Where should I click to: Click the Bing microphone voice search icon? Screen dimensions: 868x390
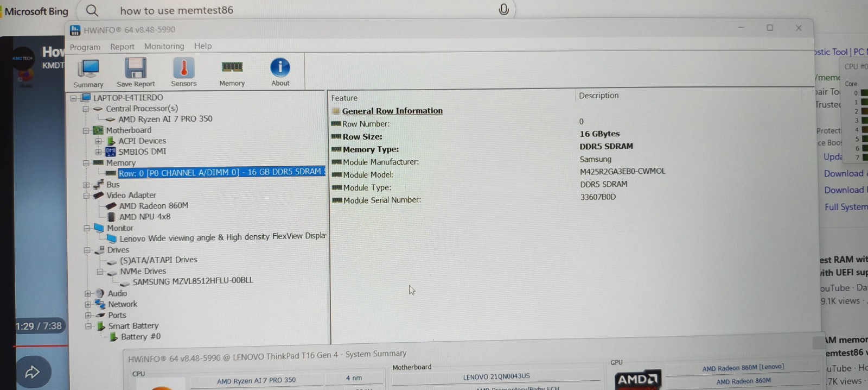(503, 9)
